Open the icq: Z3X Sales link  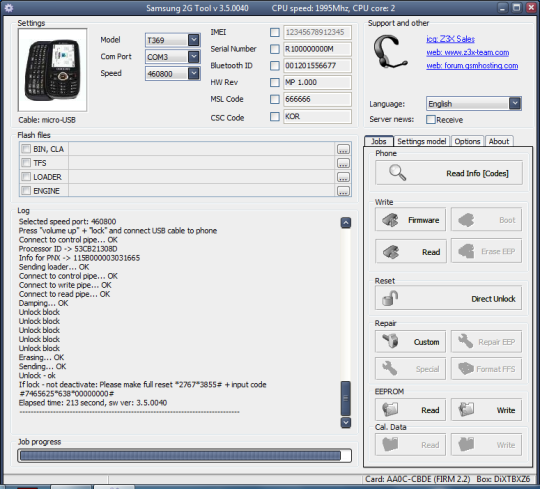coord(450,39)
